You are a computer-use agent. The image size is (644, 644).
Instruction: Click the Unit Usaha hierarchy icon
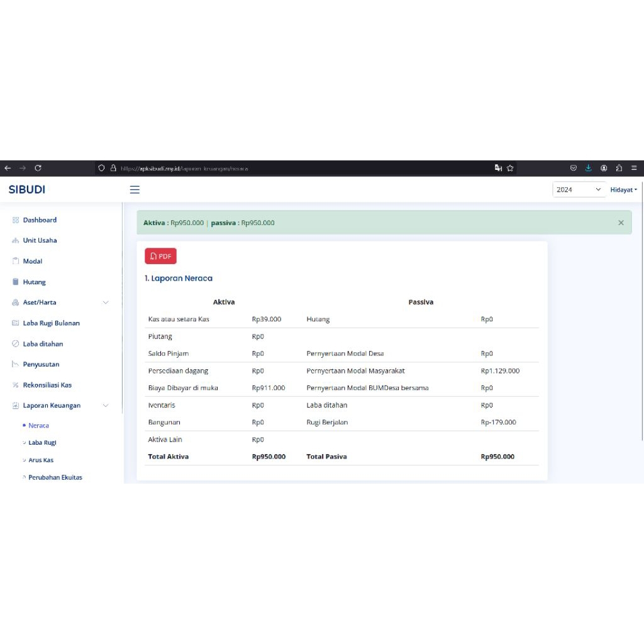pos(15,240)
